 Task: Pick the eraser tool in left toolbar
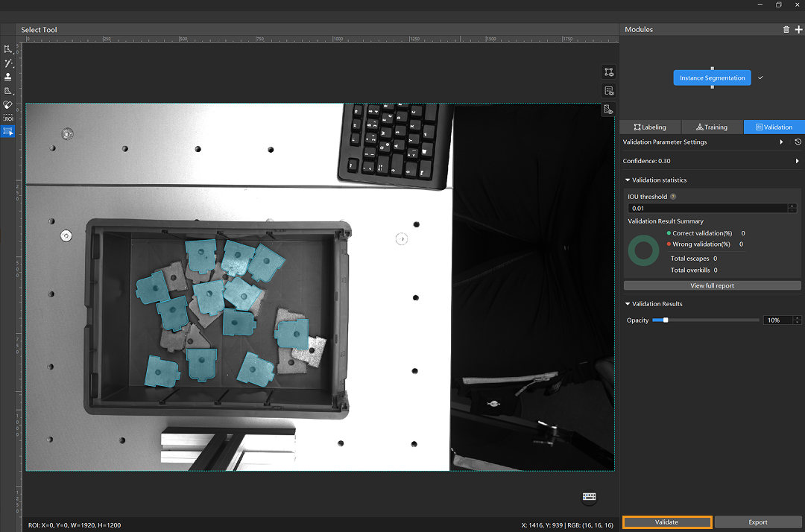[x=8, y=104]
